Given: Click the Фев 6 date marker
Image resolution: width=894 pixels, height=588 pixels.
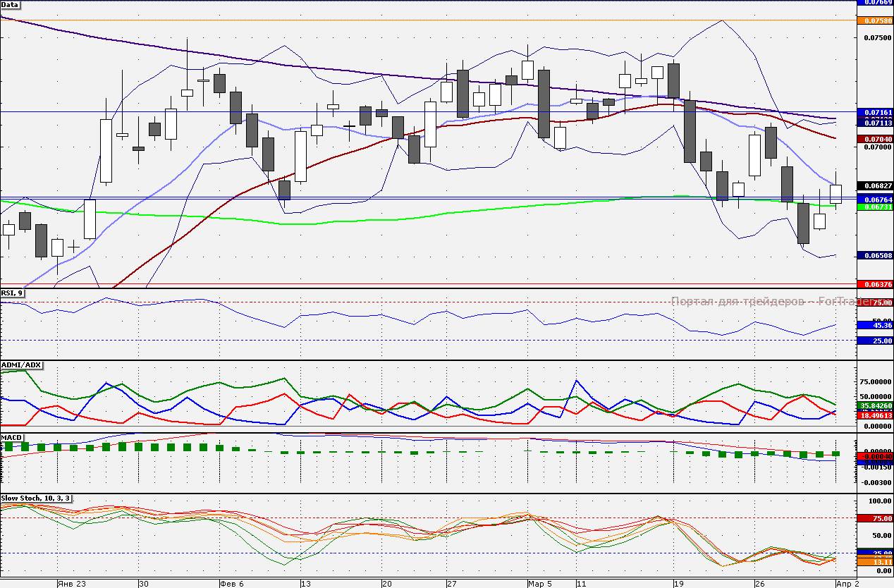Looking at the screenshot, I should click(233, 584).
